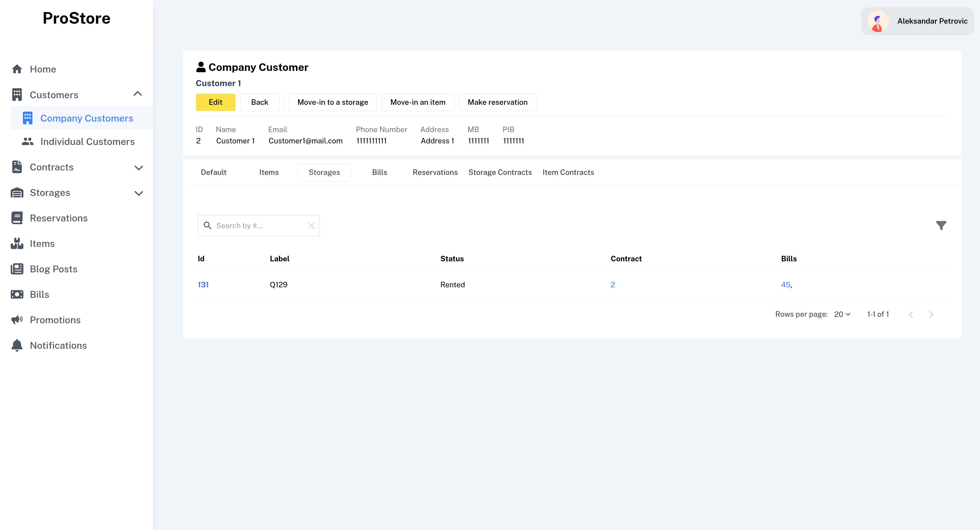Click the Customer1@mail.com email value
The width and height of the screenshot is (980, 530).
point(305,141)
